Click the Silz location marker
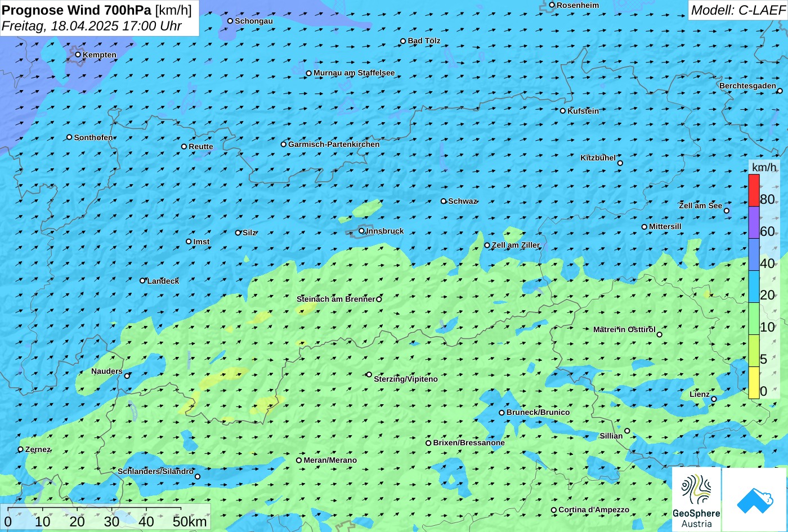The width and height of the screenshot is (788, 532). [x=238, y=233]
